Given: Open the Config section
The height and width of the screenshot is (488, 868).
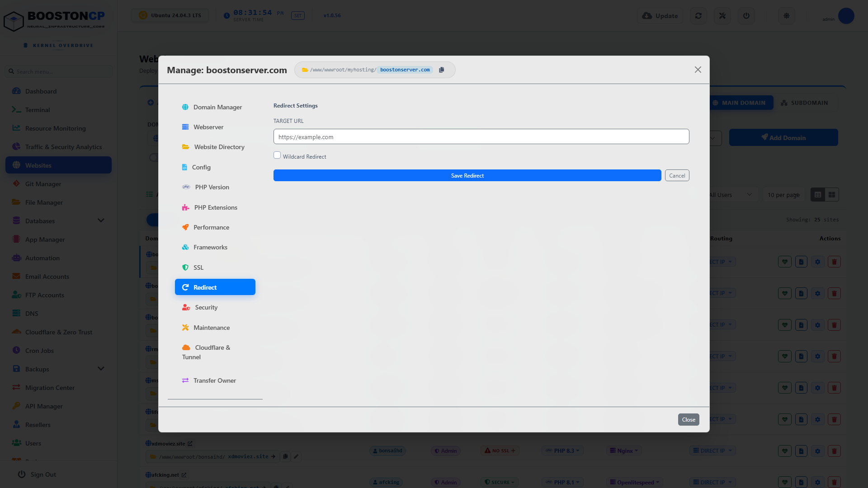Looking at the screenshot, I should [x=215, y=167].
